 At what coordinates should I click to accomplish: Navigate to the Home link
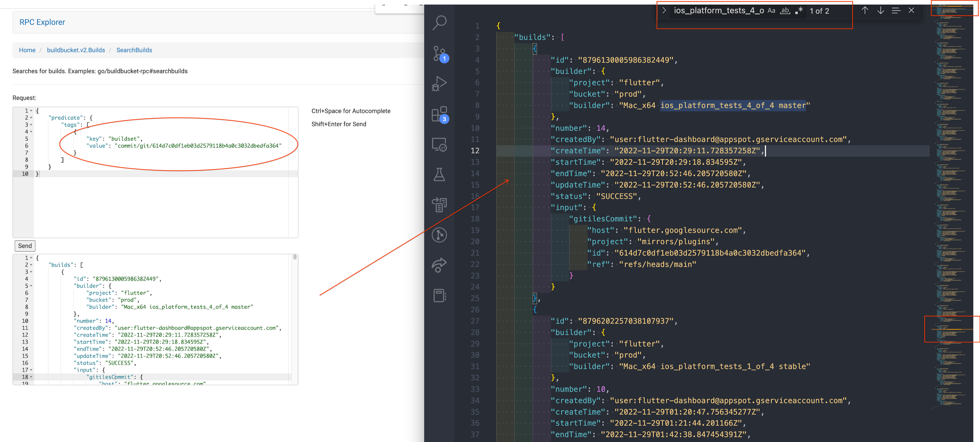[27, 50]
